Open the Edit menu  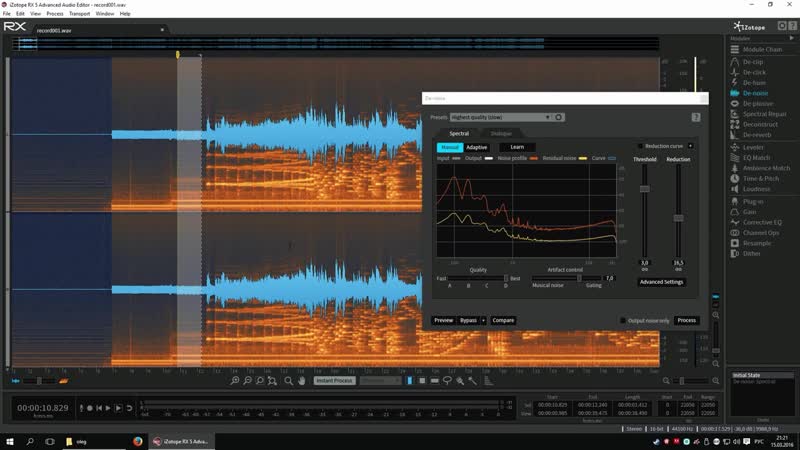[20, 14]
